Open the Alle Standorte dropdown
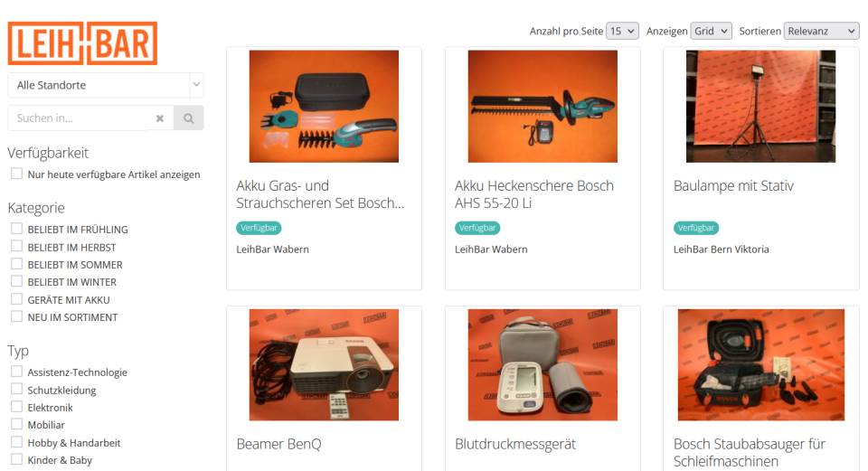 [x=106, y=85]
